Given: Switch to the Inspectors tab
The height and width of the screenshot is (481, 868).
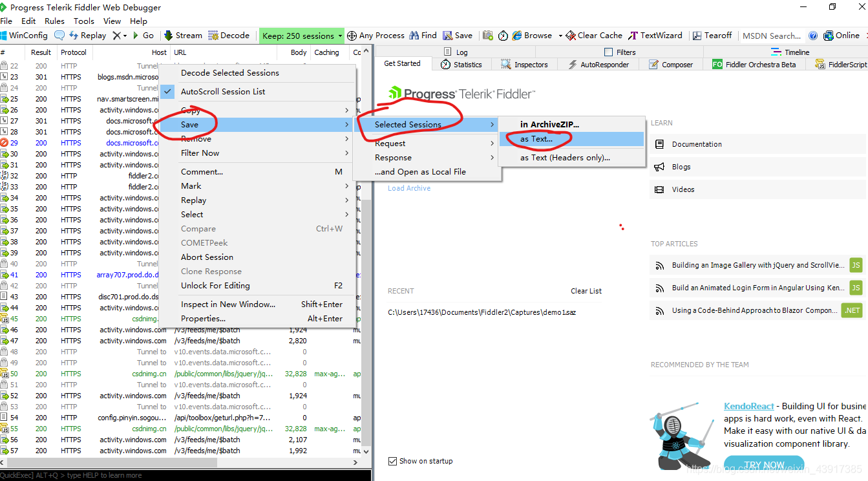Looking at the screenshot, I should 524,65.
